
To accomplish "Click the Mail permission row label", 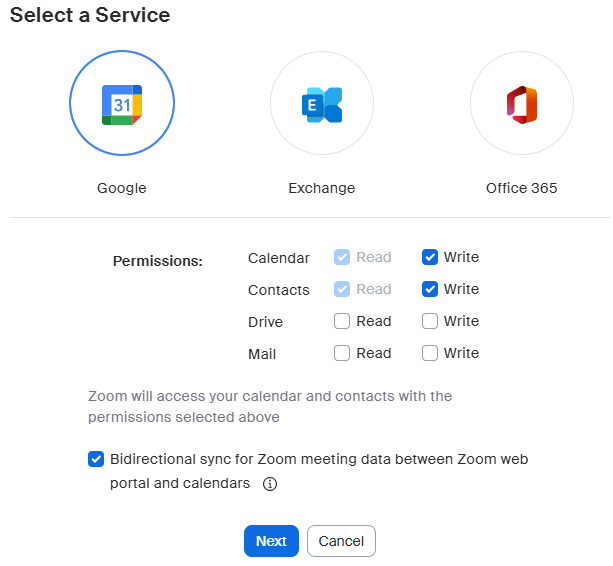I will pyautogui.click(x=262, y=354).
